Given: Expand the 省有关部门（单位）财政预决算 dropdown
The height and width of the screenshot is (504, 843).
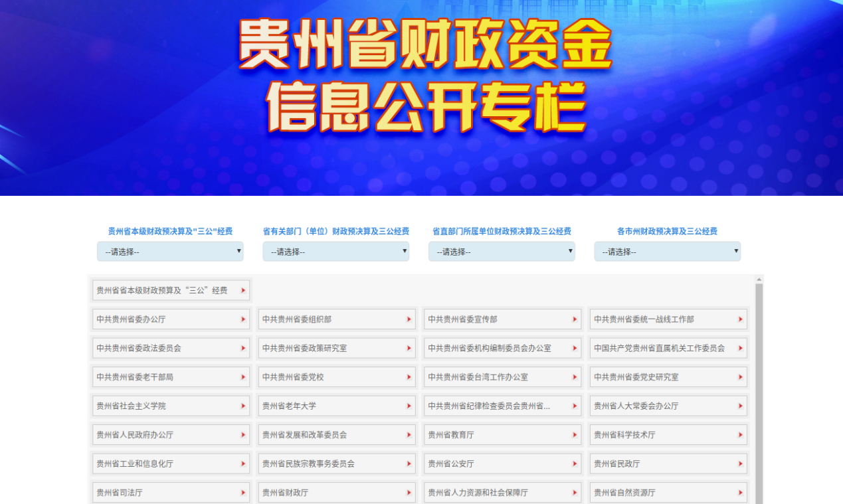Looking at the screenshot, I should 335,252.
